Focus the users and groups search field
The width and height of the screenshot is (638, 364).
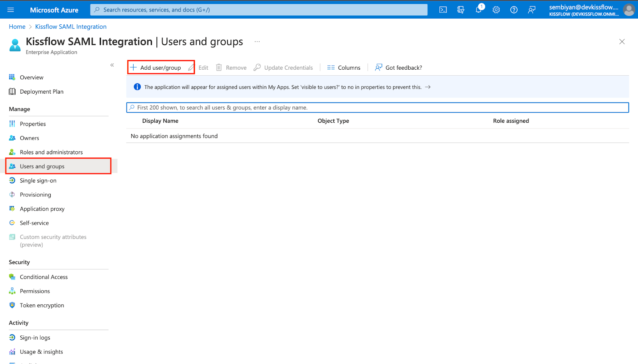pos(378,108)
